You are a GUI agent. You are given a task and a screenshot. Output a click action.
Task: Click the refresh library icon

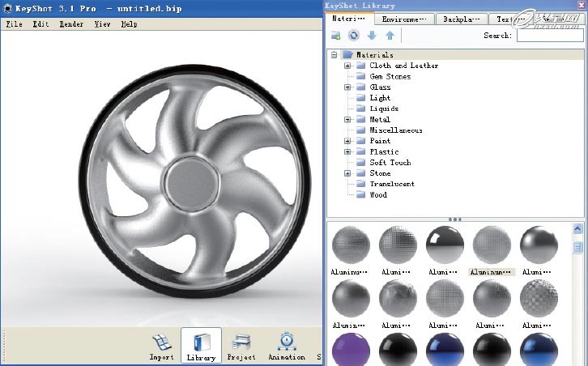[354, 36]
